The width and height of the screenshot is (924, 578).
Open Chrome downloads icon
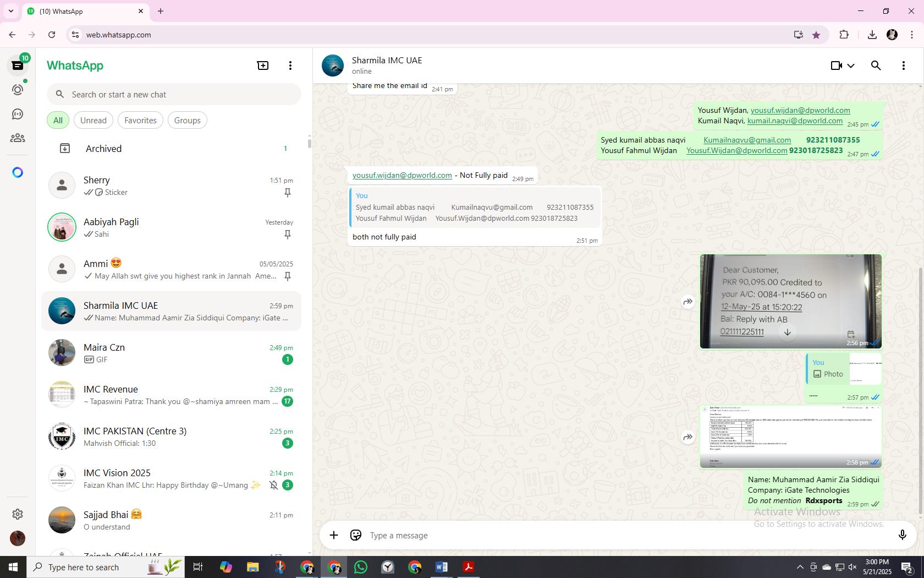coord(872,35)
